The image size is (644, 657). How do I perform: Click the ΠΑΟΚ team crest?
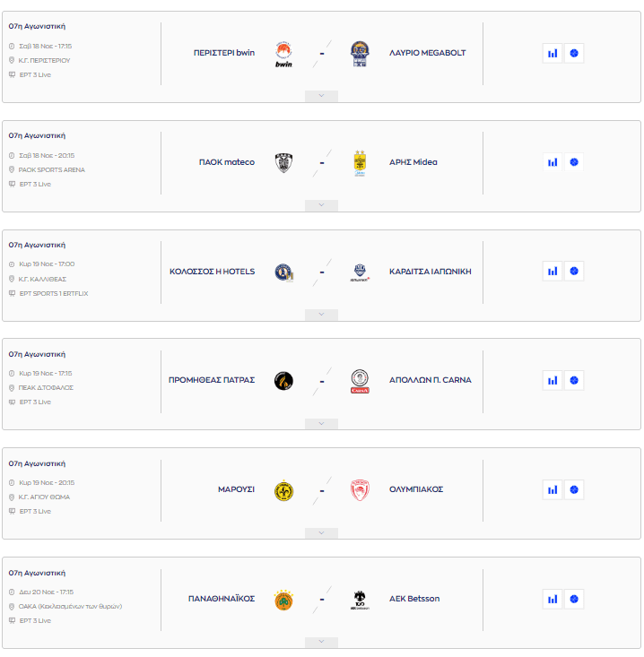pyautogui.click(x=283, y=162)
